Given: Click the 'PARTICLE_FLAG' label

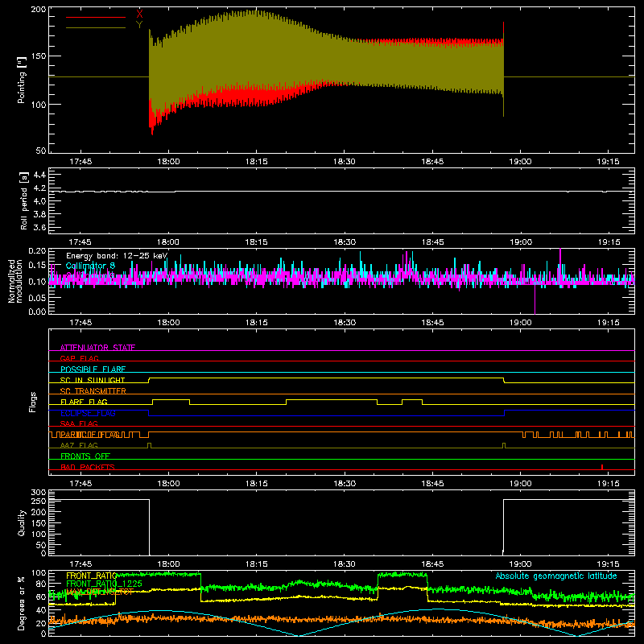Looking at the screenshot, I should coord(90,435).
